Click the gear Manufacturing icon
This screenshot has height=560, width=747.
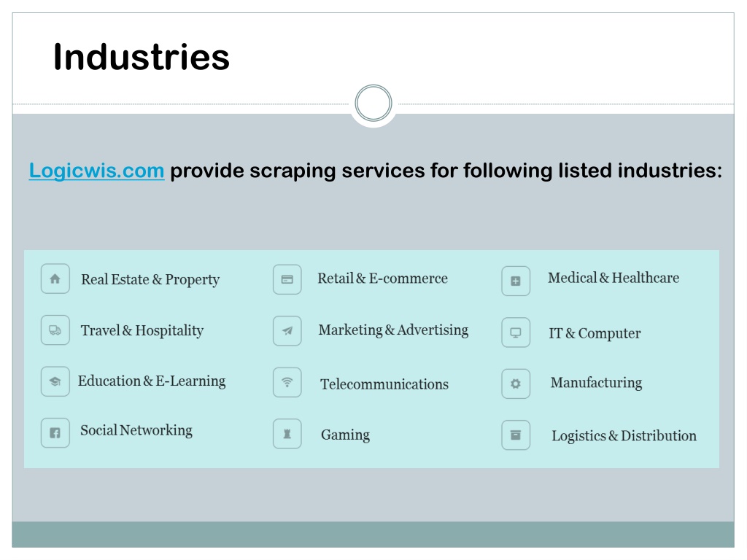point(516,384)
